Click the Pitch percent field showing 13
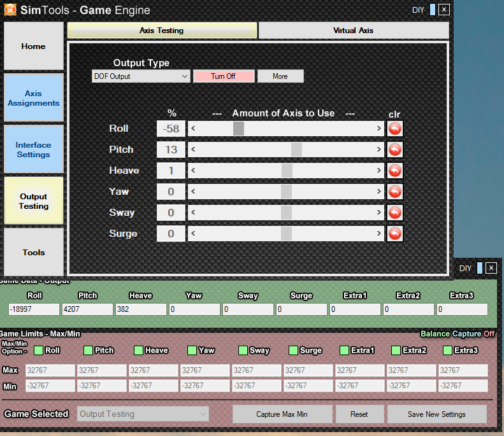504x436 pixels. [x=171, y=150]
